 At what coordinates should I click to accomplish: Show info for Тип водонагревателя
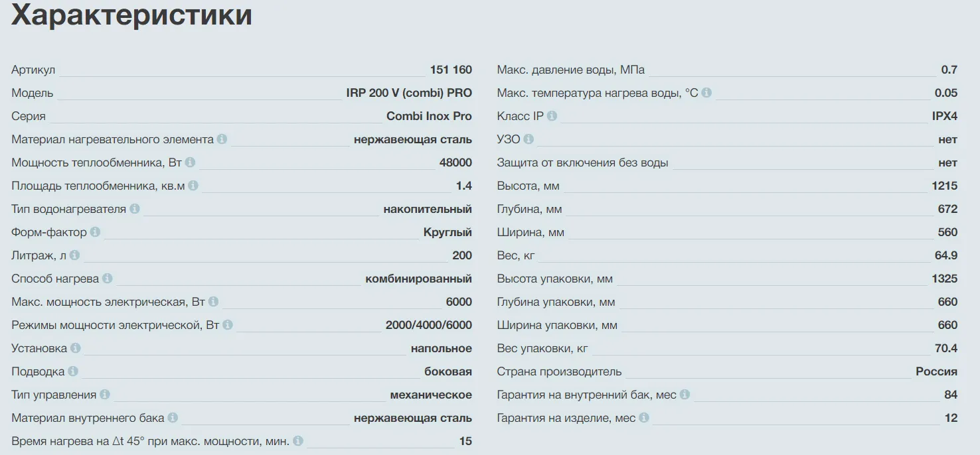[x=135, y=209]
